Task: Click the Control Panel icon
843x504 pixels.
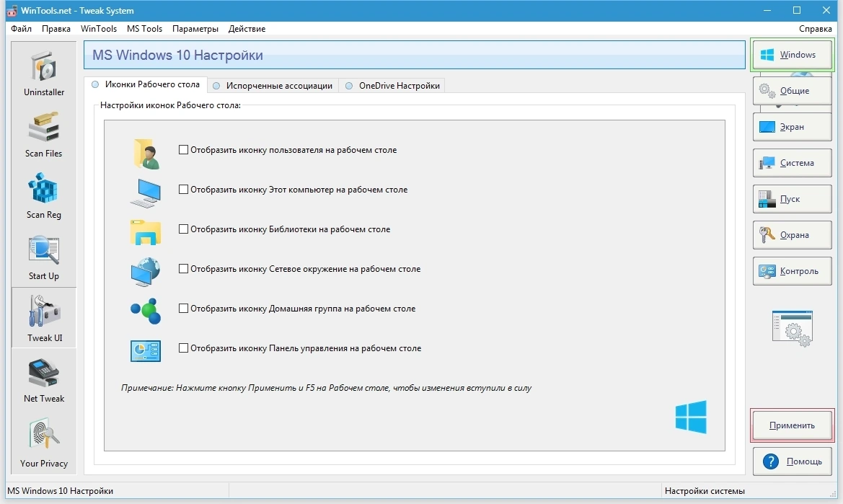Action: click(145, 351)
